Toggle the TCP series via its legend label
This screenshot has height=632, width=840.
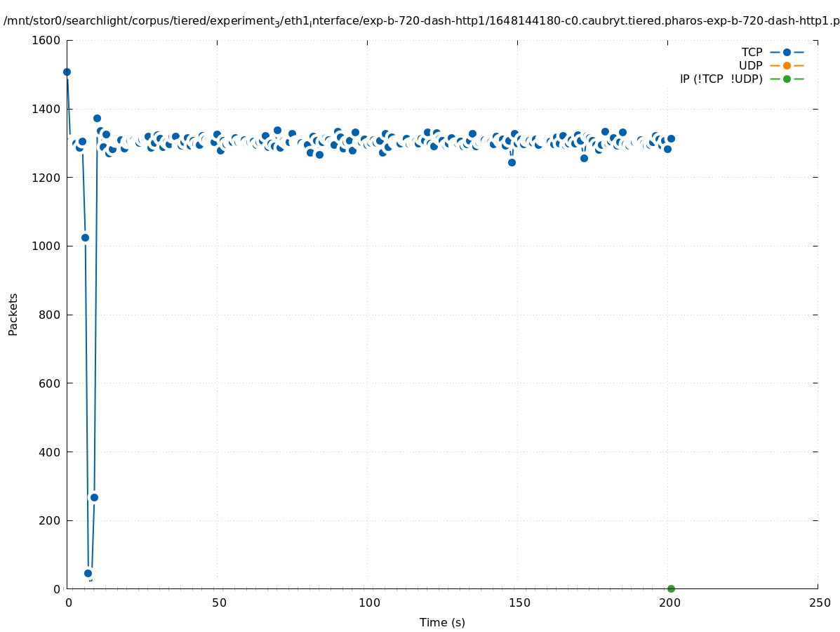tap(752, 52)
